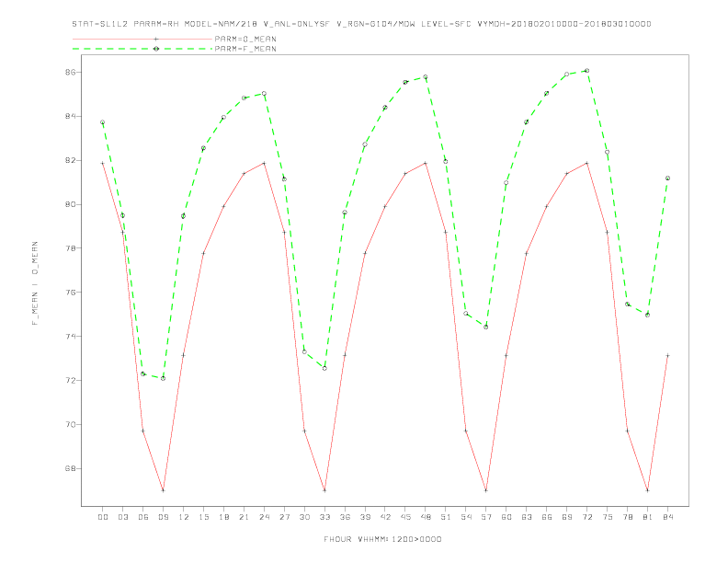Click the x-axis tick label 33
The height and width of the screenshot is (563, 728).
(324, 517)
